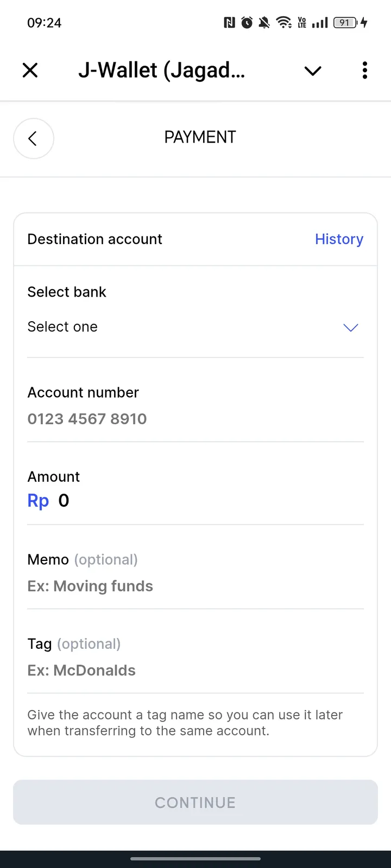Image resolution: width=391 pixels, height=868 pixels.
Task: Close the J-Wallet page with X icon
Action: (30, 71)
